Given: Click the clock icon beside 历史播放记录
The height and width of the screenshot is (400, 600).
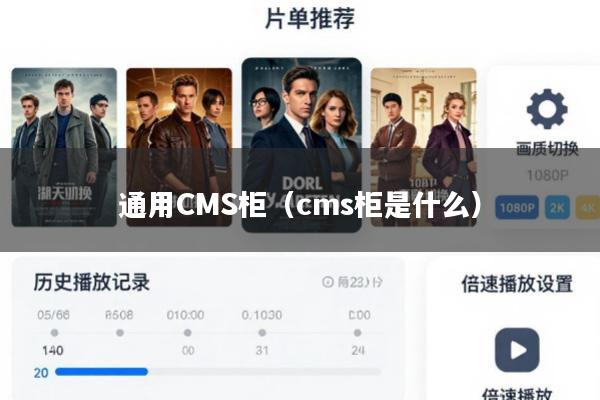Looking at the screenshot, I should click(328, 282).
